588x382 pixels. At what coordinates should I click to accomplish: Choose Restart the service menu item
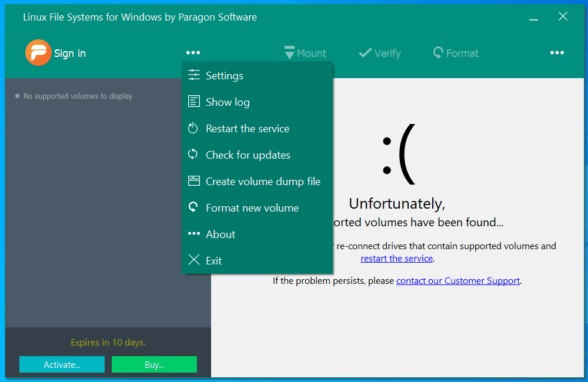[x=258, y=129]
